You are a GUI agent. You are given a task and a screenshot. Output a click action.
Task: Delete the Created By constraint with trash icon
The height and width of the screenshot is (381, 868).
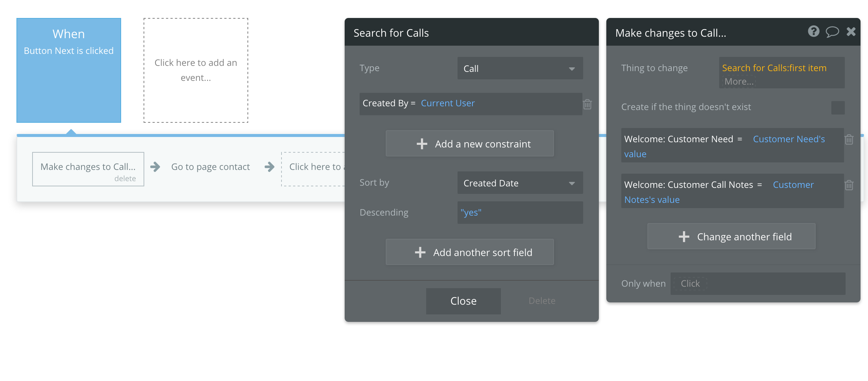click(587, 104)
